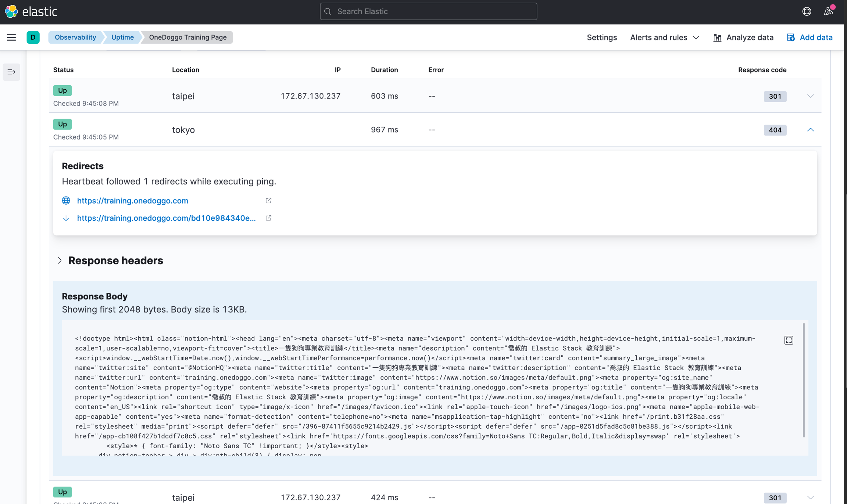Screen dimensions: 847x504
Task: Click the D space avatar
Action: [x=33, y=37]
